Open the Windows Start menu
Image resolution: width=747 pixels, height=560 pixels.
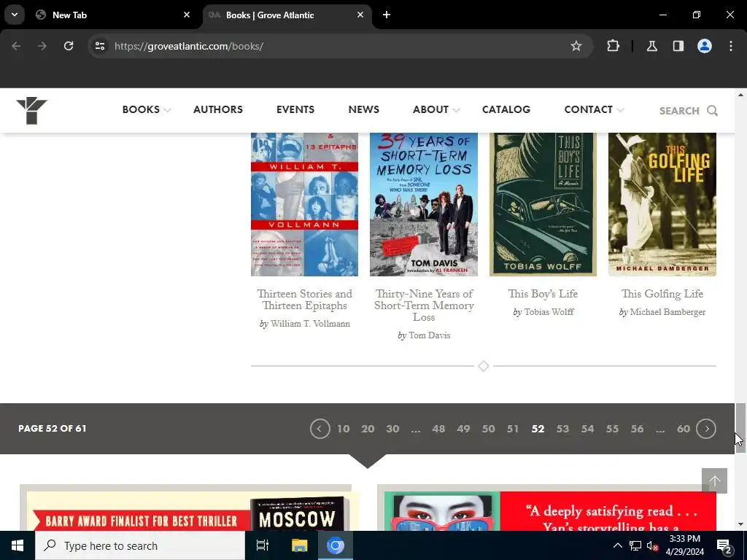click(x=18, y=545)
